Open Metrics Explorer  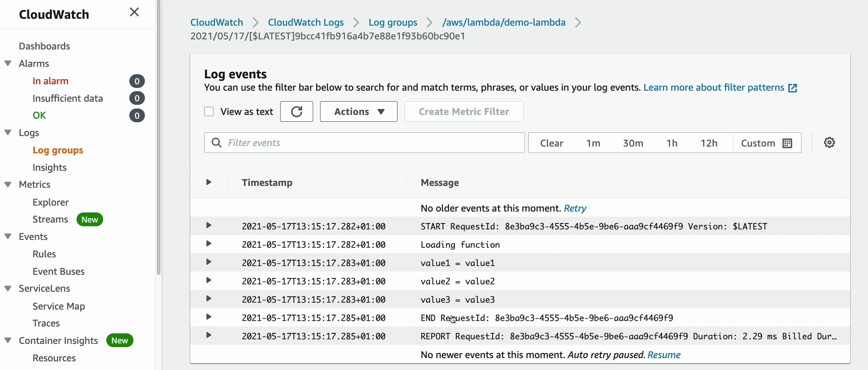pyautogui.click(x=50, y=202)
